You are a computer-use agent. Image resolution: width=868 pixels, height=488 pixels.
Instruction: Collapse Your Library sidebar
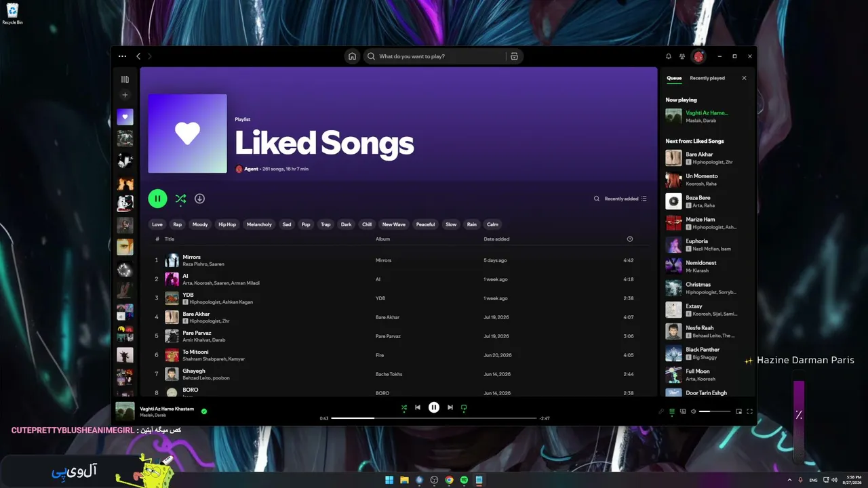tap(125, 79)
